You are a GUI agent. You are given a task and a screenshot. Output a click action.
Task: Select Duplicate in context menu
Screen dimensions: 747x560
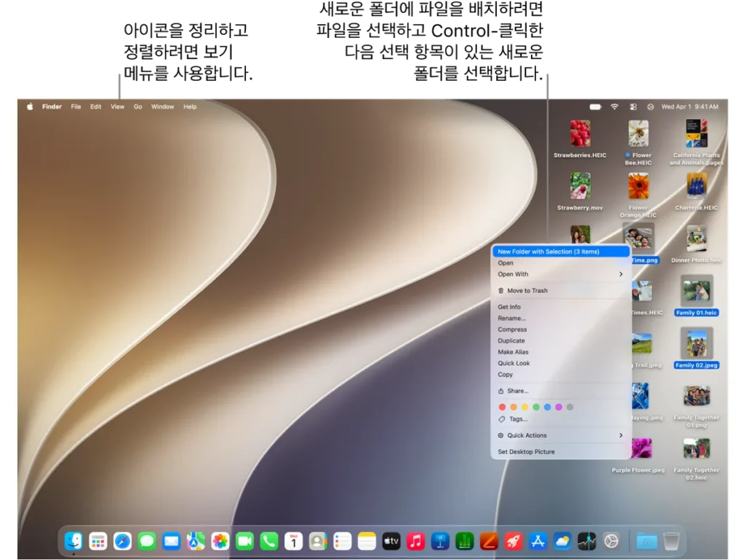pos(561,341)
